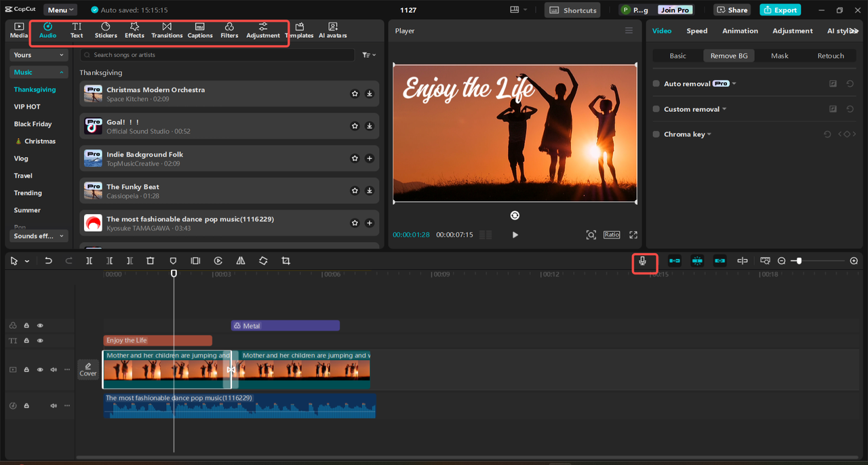Open the Transitions panel

(167, 31)
